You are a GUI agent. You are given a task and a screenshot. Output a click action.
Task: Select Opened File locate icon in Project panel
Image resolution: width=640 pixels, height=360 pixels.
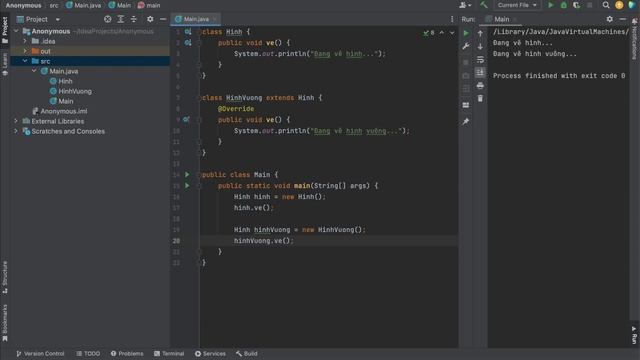coord(107,19)
